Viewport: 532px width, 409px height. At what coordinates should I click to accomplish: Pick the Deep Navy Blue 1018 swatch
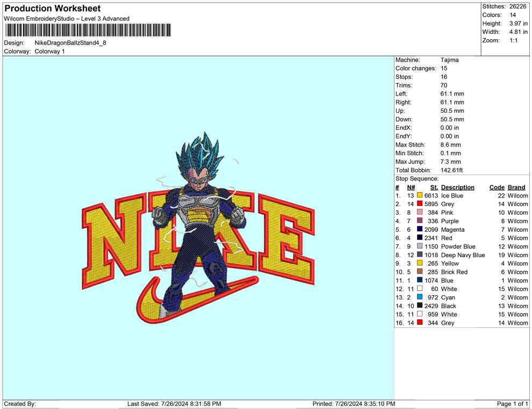pos(420,254)
